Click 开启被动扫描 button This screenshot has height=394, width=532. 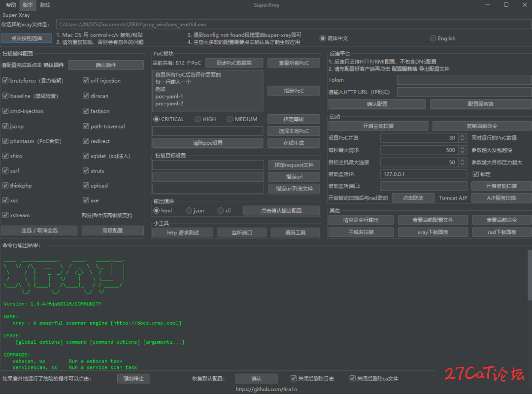click(x=501, y=186)
